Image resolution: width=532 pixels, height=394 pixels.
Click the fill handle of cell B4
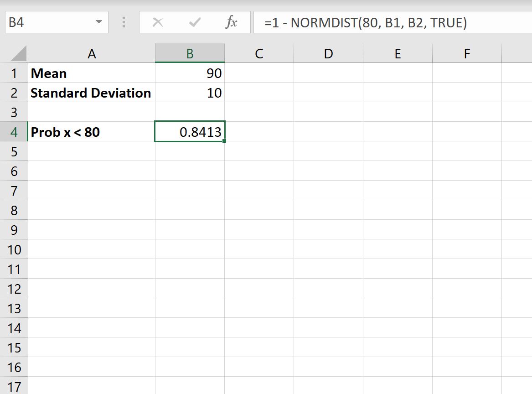click(224, 142)
